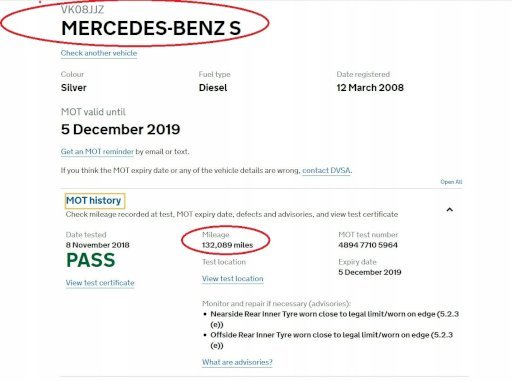Select the VK08JJZ registration text
This screenshot has height=381, width=512.
[82, 9]
